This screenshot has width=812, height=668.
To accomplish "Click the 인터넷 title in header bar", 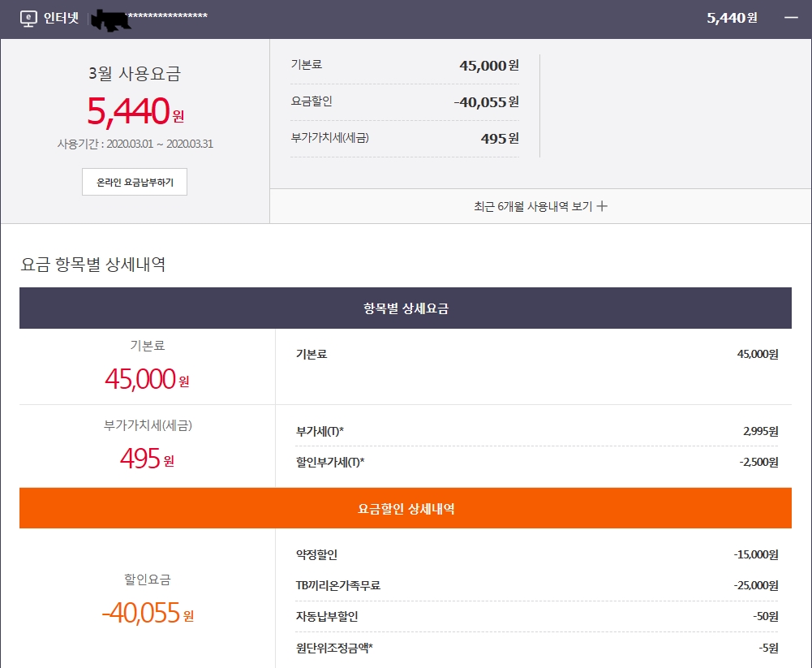I will [61, 18].
